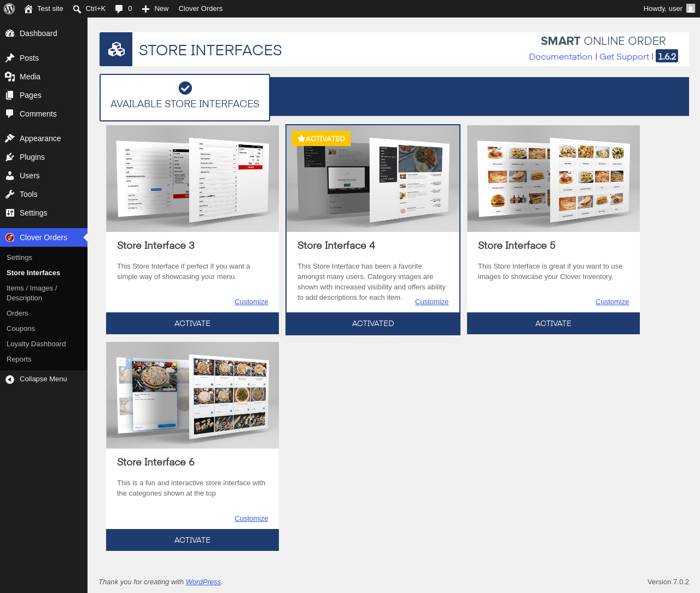Viewport: 700px width, 593px height.
Task: Open Items / Images / Description submenu
Action: (32, 293)
